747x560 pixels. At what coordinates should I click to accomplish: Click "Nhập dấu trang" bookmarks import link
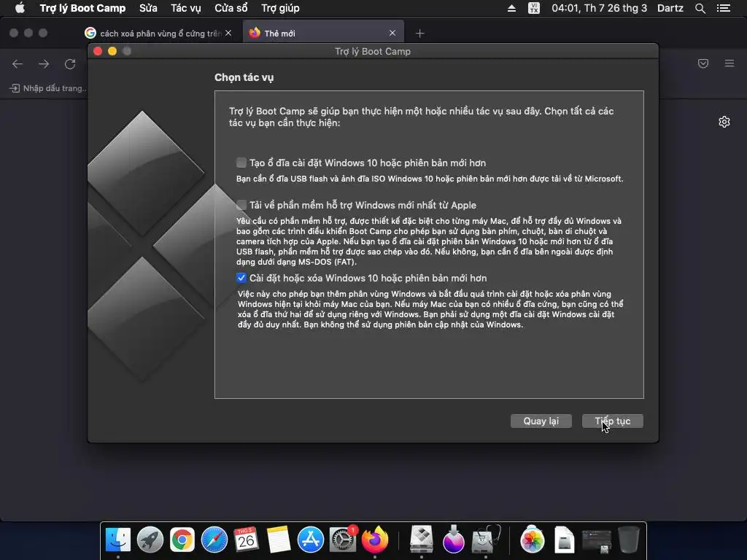point(47,88)
